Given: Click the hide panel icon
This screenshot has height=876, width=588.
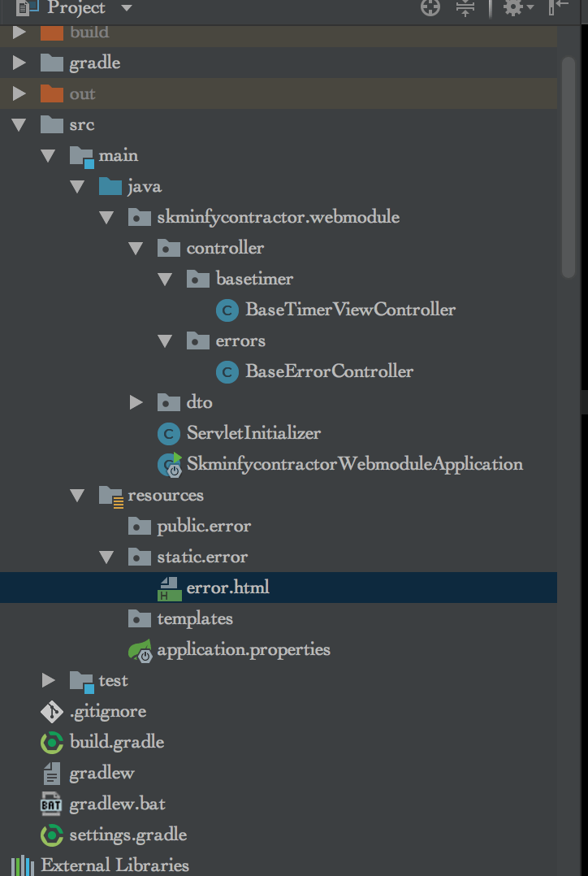Looking at the screenshot, I should (558, 8).
